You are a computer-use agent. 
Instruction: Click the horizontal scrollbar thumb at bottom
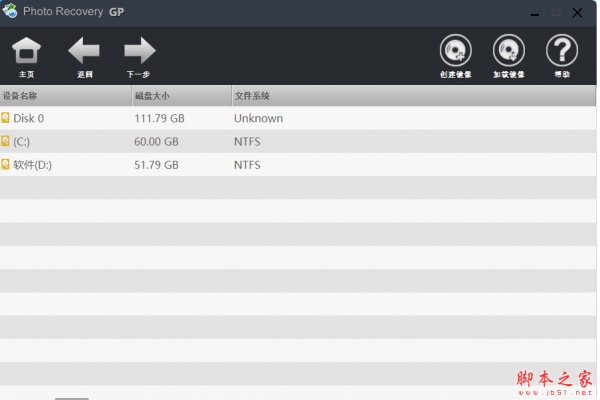click(72, 398)
